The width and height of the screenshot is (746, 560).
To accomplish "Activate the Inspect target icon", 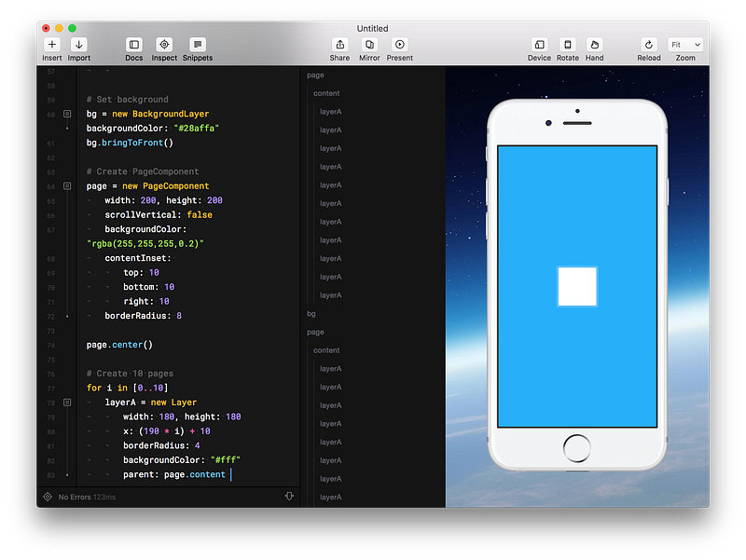I will [164, 44].
